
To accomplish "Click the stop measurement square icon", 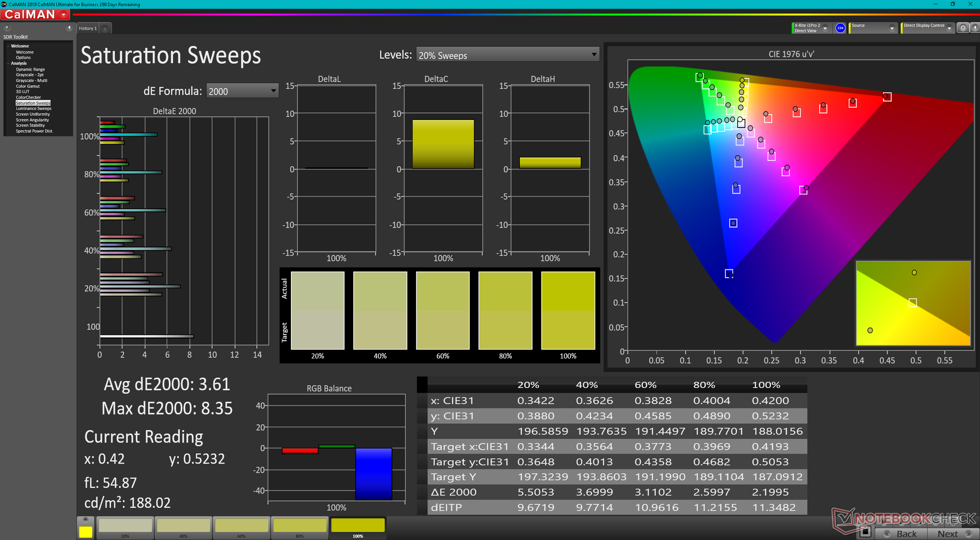I will pos(865,532).
